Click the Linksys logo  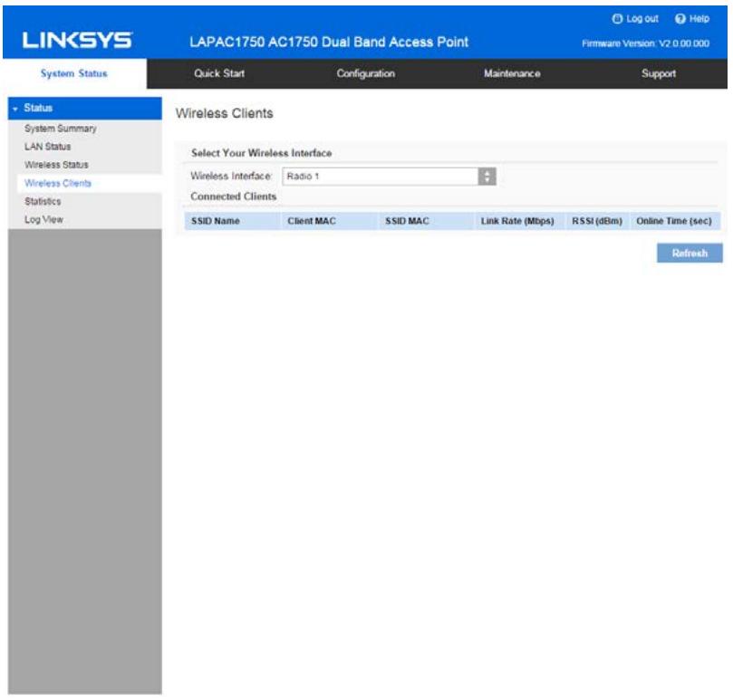(78, 40)
